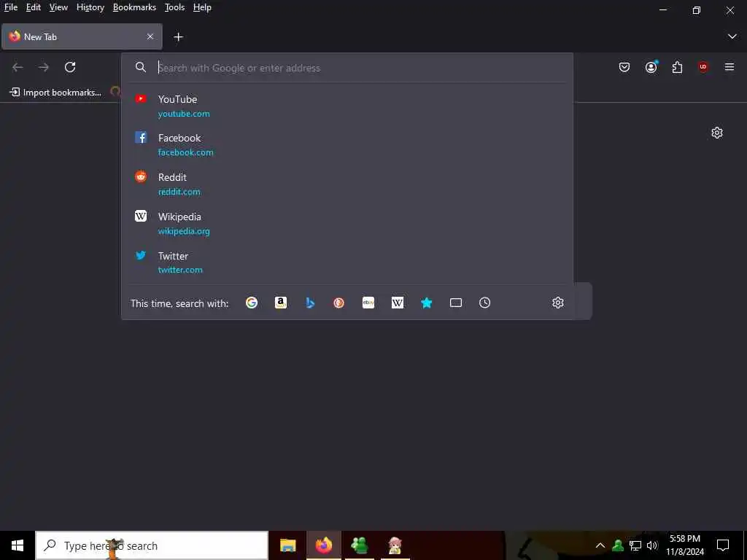Choose the Twitter suggestion
The height and width of the screenshot is (560, 747).
point(347,262)
